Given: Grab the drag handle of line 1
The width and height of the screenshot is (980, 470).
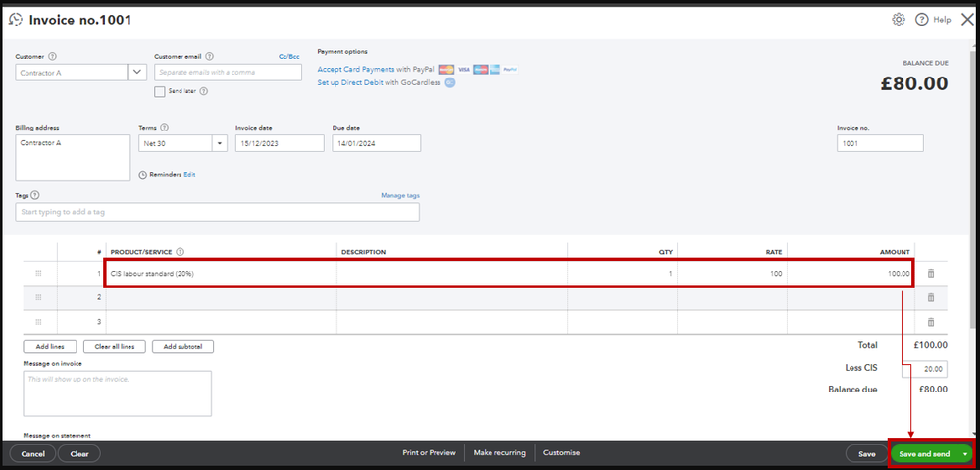Looking at the screenshot, I should coord(39,273).
